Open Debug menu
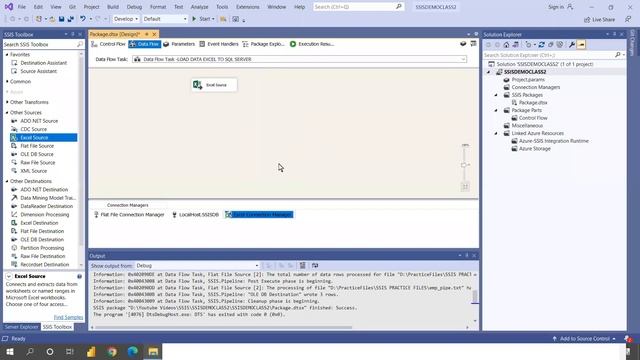 coord(134,7)
